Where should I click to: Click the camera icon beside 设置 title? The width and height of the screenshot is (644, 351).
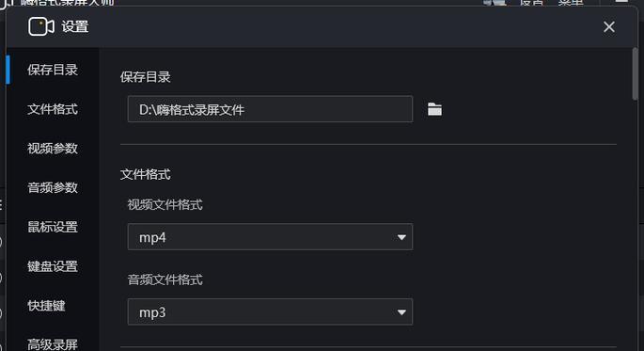(41, 26)
